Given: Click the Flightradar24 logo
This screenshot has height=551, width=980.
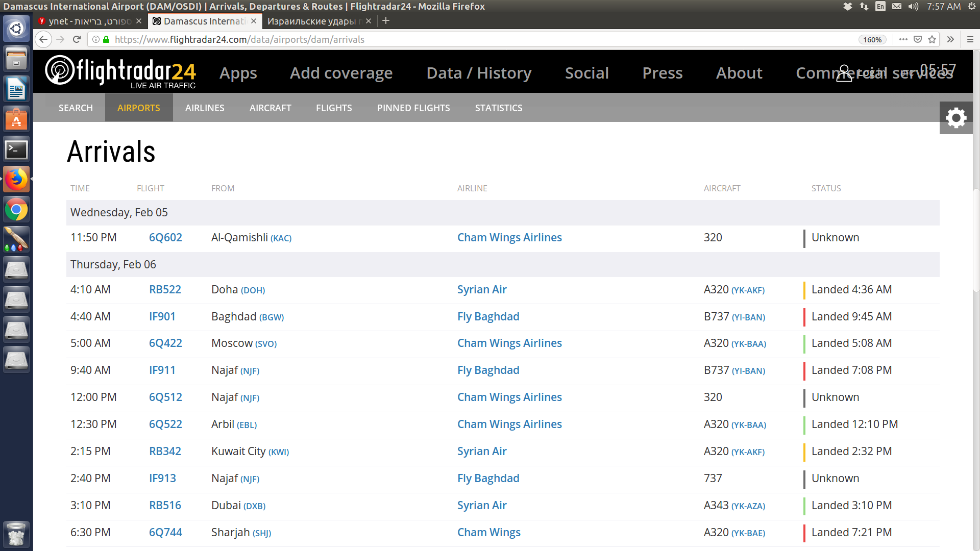Looking at the screenshot, I should 120,72.
